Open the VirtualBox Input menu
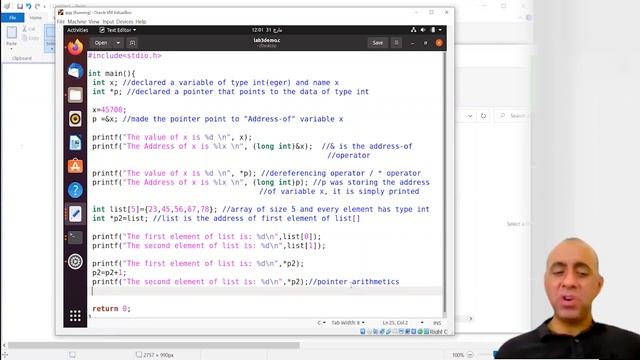This screenshot has height=360, width=640. coord(108,22)
